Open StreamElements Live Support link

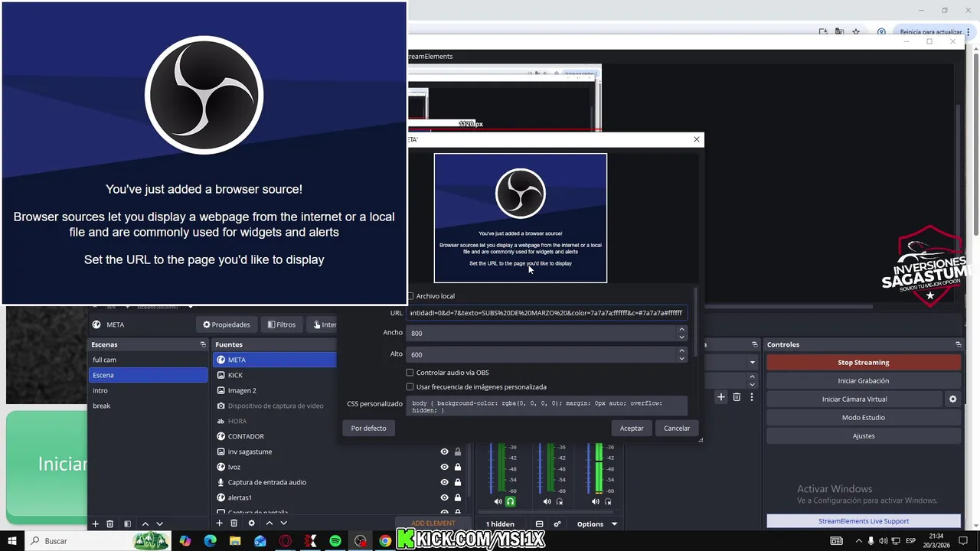pyautogui.click(x=864, y=521)
